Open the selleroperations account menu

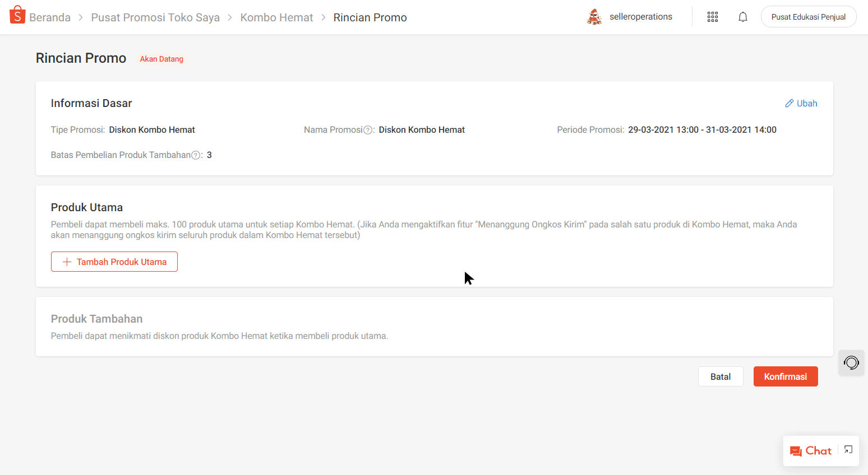640,17
